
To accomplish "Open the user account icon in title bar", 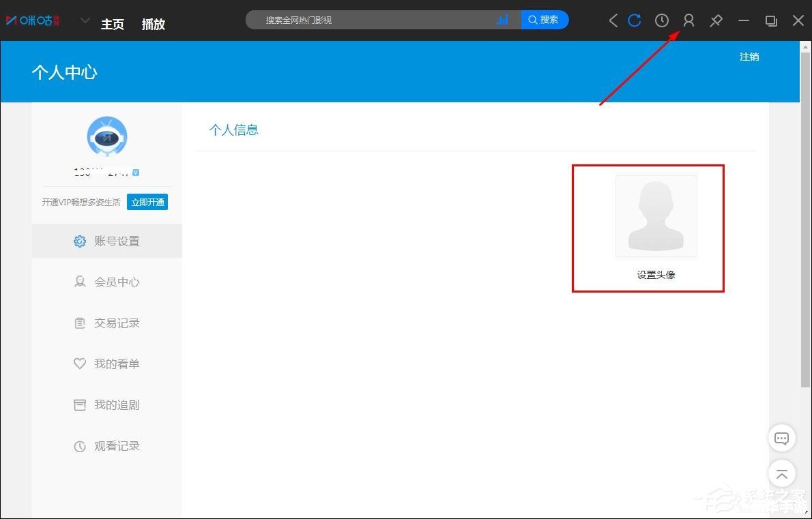I will point(688,20).
